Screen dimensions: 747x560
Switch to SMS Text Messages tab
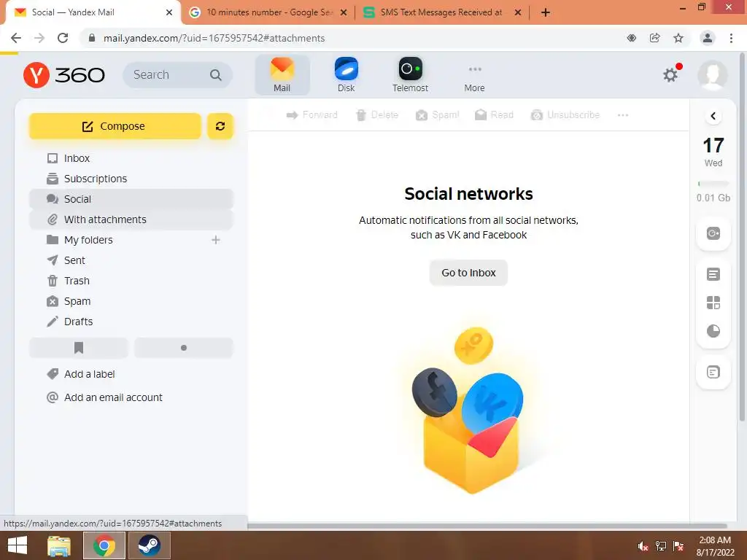pyautogui.click(x=443, y=12)
